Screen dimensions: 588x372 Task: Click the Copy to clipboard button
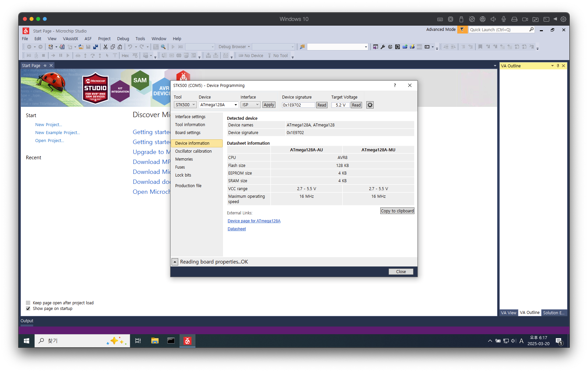[x=397, y=211]
